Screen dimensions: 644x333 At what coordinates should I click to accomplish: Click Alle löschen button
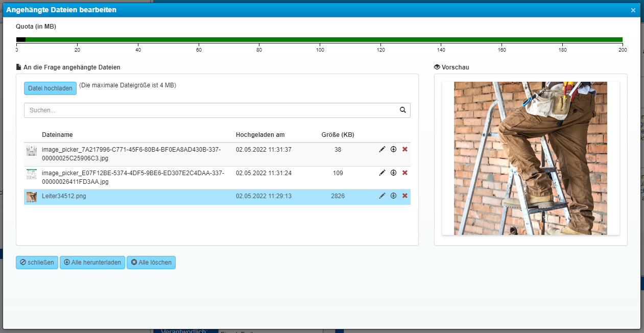click(x=151, y=263)
